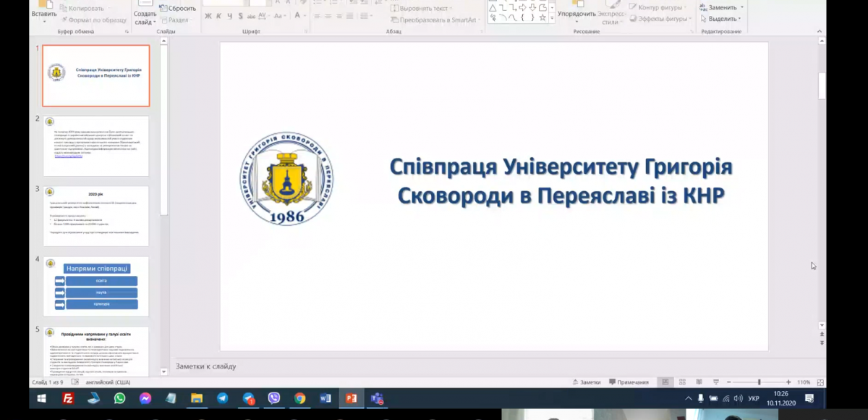Image resolution: width=868 pixels, height=420 pixels.
Task: Select the star shape in shapes gallery
Action: click(x=542, y=17)
